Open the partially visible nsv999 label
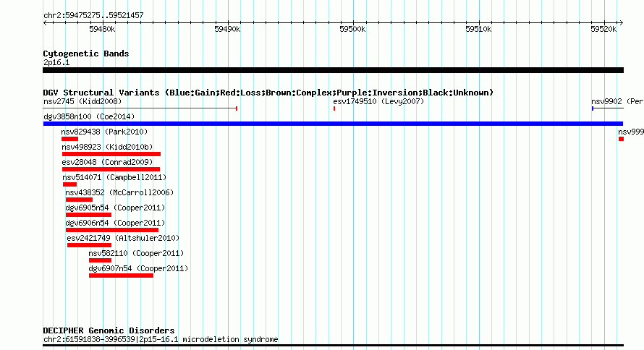Image resolution: width=644 pixels, height=350 pixels. 631,132
